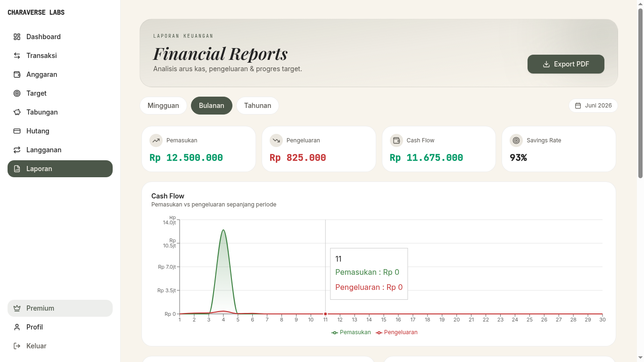Open the Juni 2026 date picker
This screenshot has height=362, width=644.
593,106
